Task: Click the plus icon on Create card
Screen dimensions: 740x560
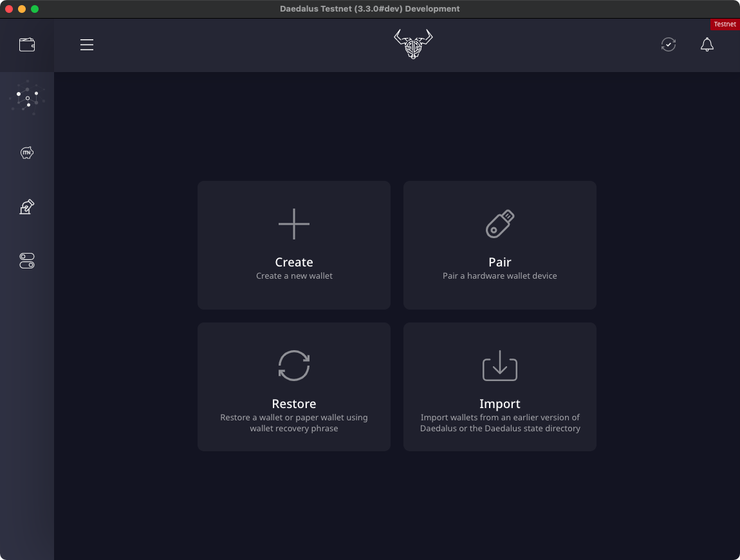Action: click(x=294, y=224)
